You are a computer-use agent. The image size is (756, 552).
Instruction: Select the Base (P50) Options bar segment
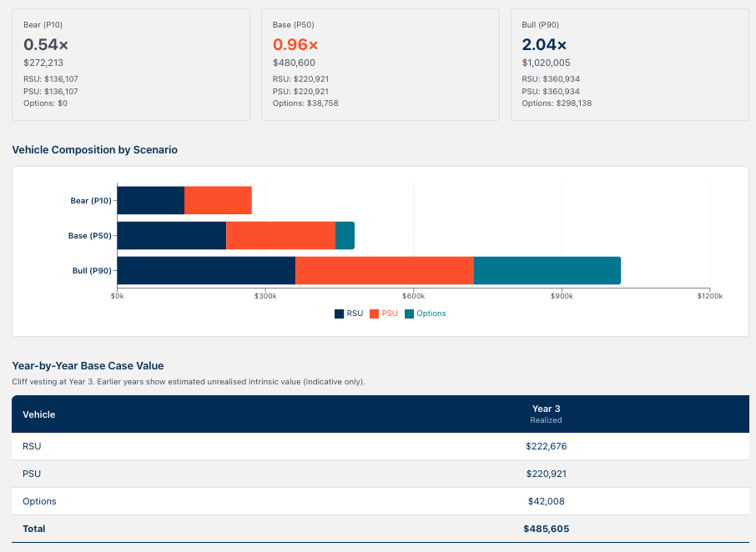345,235
